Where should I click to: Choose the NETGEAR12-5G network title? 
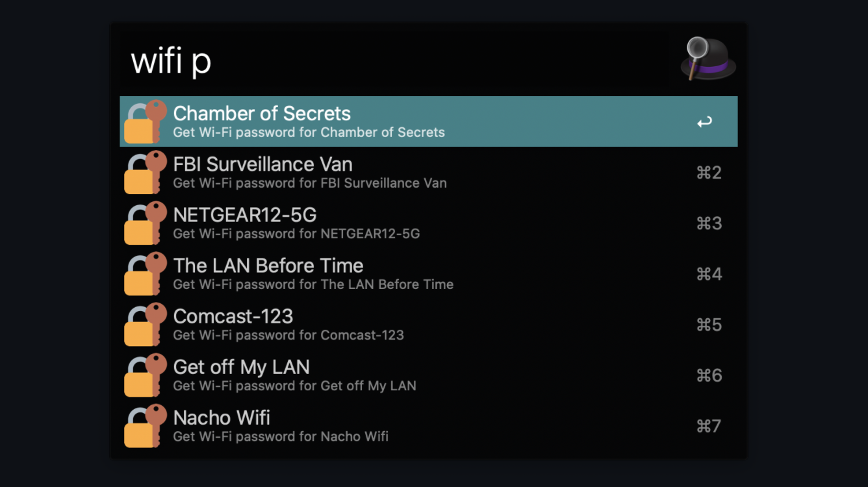pos(245,215)
